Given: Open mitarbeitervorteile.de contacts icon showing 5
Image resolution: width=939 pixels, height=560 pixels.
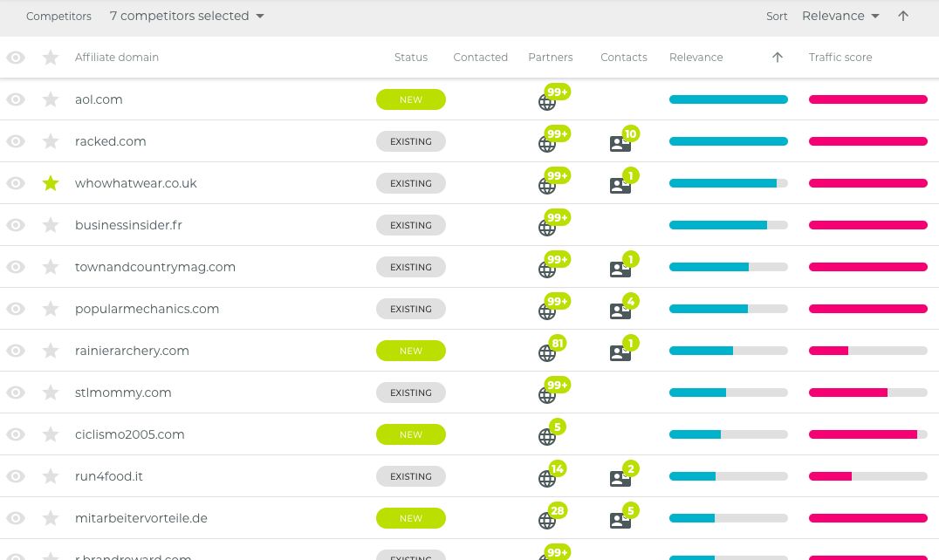Looking at the screenshot, I should coord(620,521).
